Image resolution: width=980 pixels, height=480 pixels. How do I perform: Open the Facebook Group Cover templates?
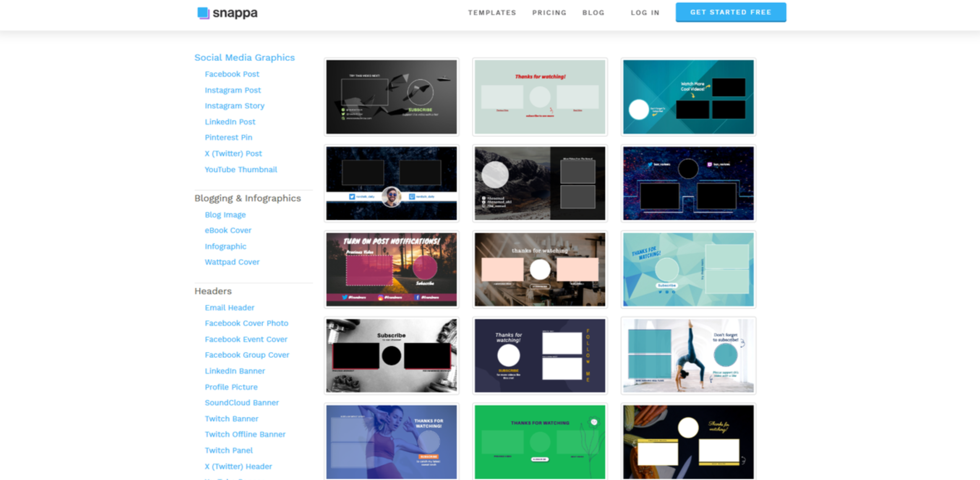pos(247,355)
